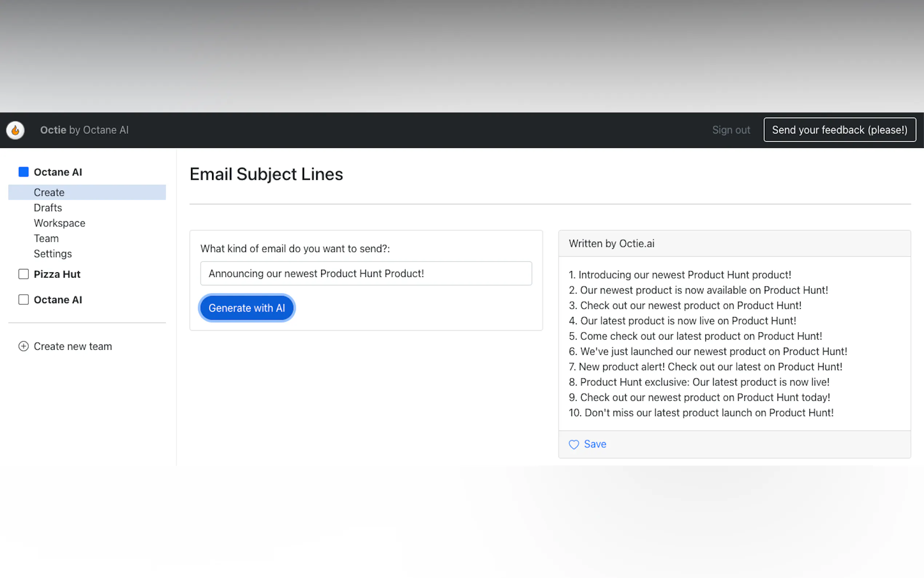Open the Team page
Viewport: 924px width, 578px height.
click(x=46, y=238)
